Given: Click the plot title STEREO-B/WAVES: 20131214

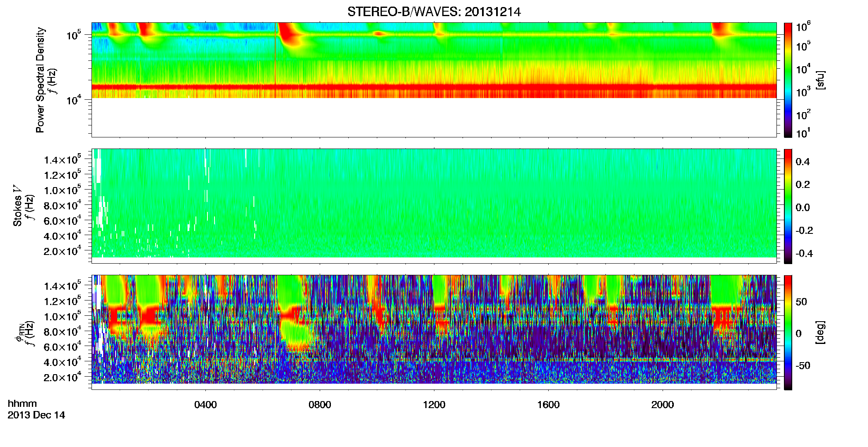Looking at the screenshot, I should coord(434,12).
